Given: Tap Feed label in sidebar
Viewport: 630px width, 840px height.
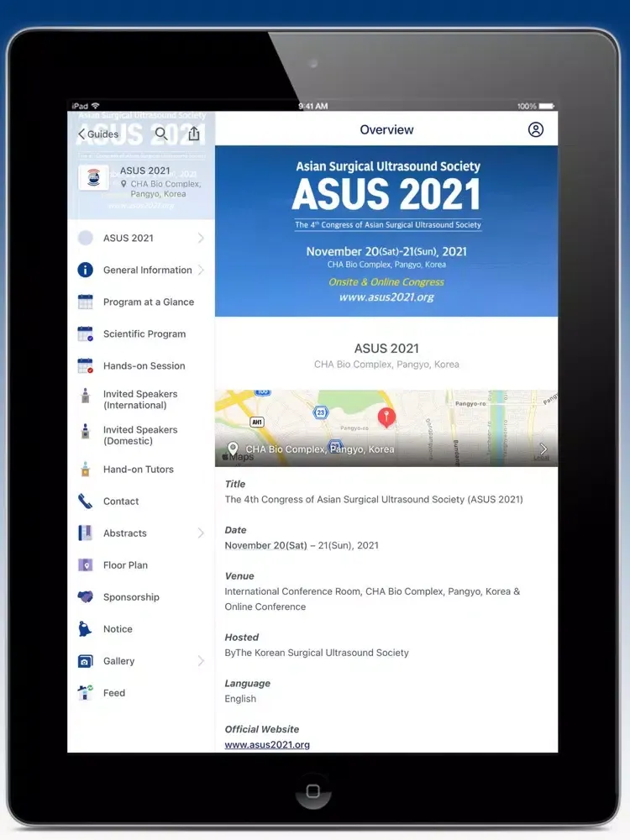Looking at the screenshot, I should (114, 693).
